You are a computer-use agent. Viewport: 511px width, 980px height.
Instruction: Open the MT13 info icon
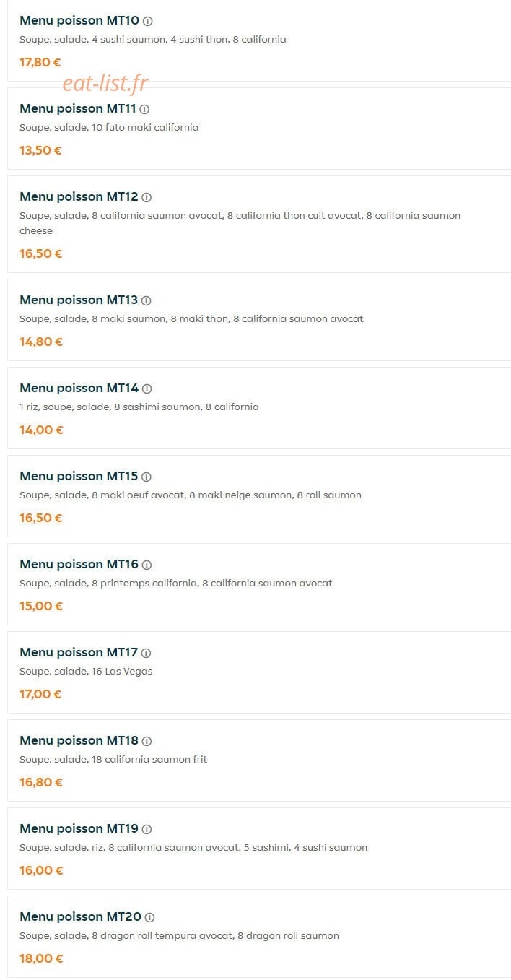[x=147, y=300]
